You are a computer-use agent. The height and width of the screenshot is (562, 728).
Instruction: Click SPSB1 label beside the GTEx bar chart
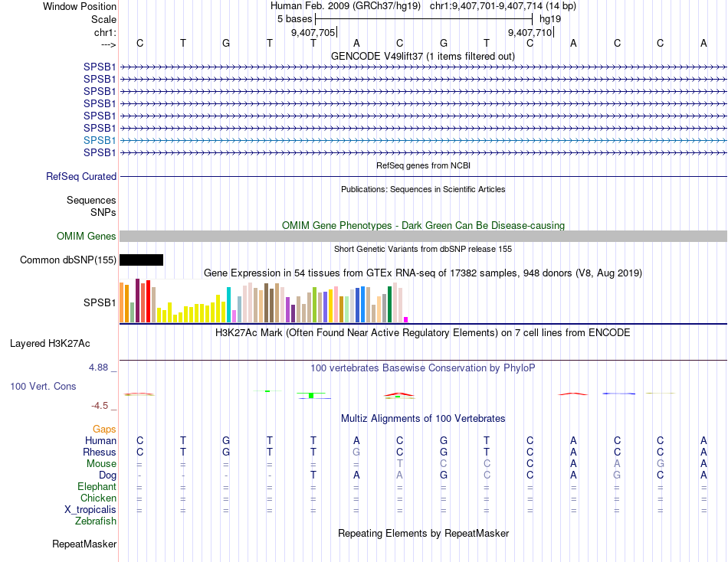point(100,302)
